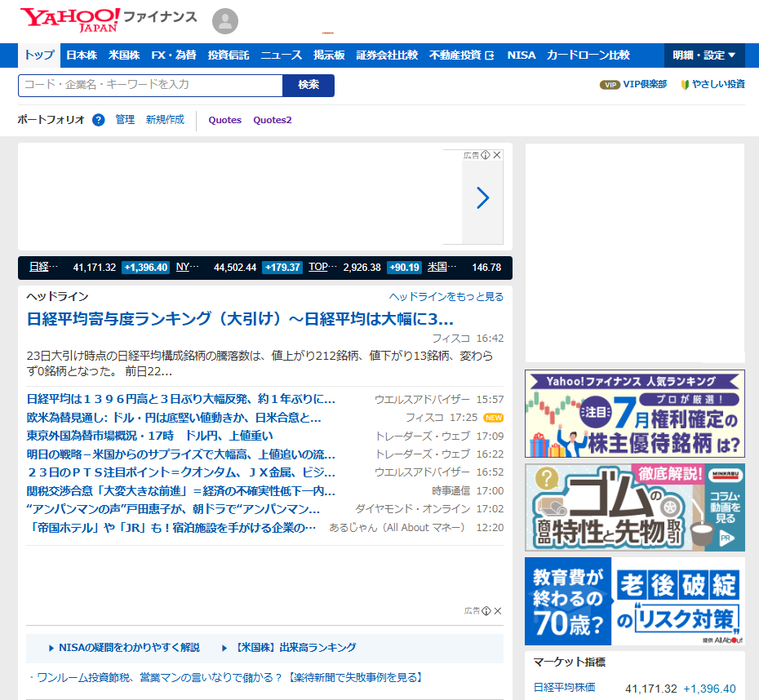759x700 pixels.
Task: Click the +90.19 change badge in ticker
Action: coord(404,267)
